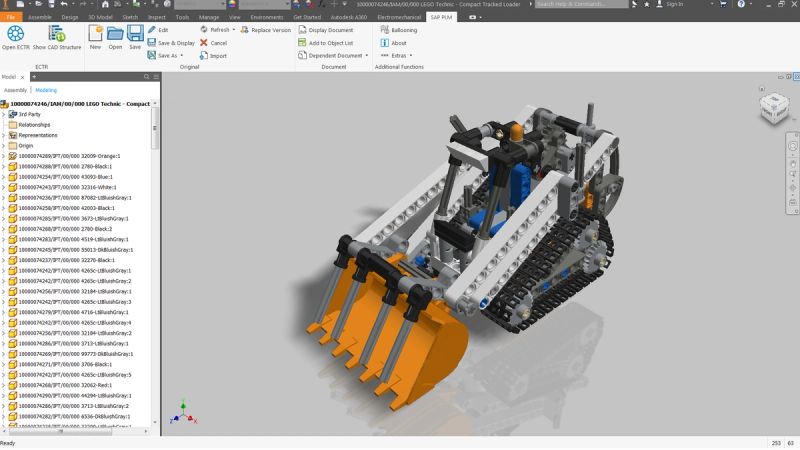800x450 pixels.
Task: Open the Environments tab
Action: (x=267, y=17)
